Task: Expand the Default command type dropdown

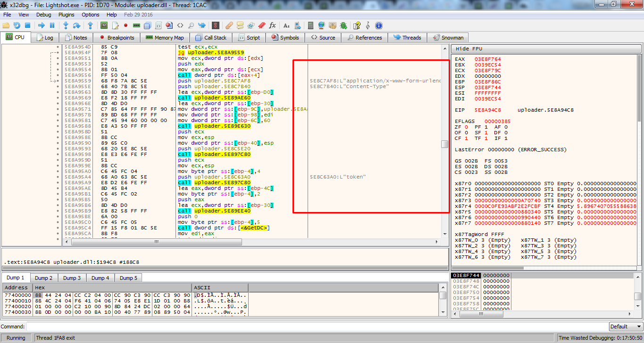Action: coord(625,327)
